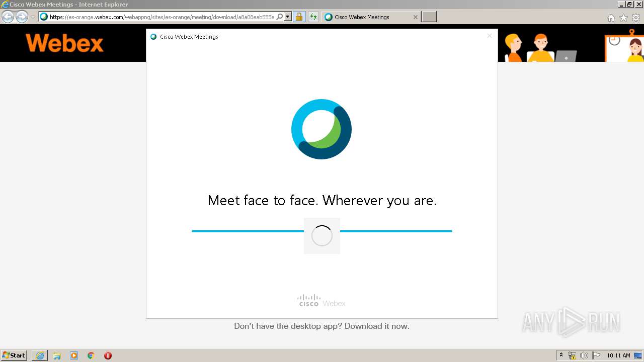Focus the URL address field
Image resolution: width=644 pixels, height=362 pixels.
[x=162, y=17]
